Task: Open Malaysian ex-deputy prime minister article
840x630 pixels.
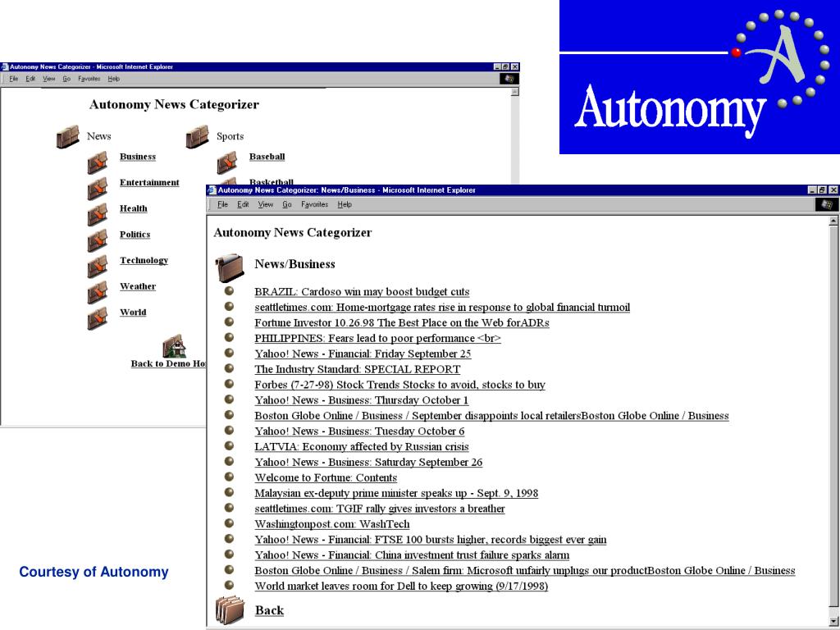Action: tap(396, 494)
